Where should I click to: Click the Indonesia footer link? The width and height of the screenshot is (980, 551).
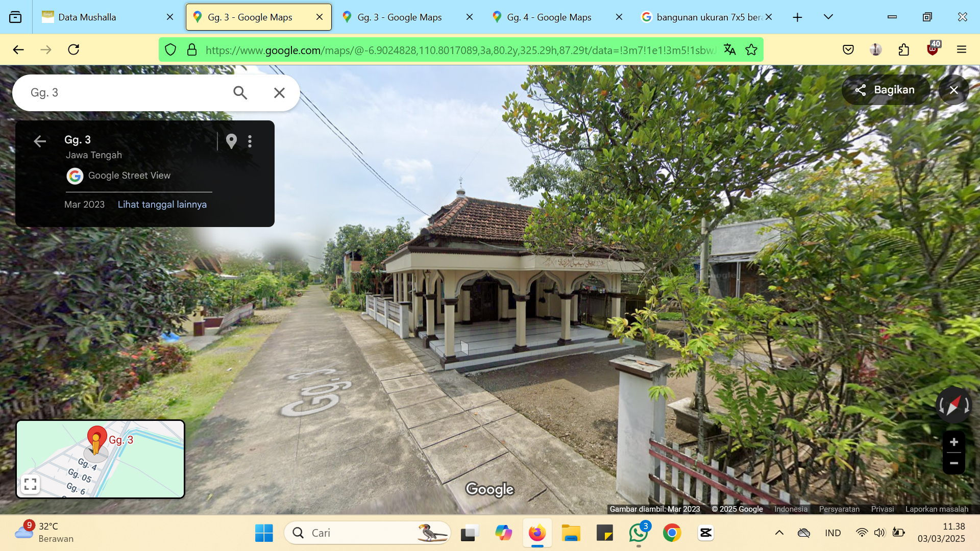pos(791,509)
